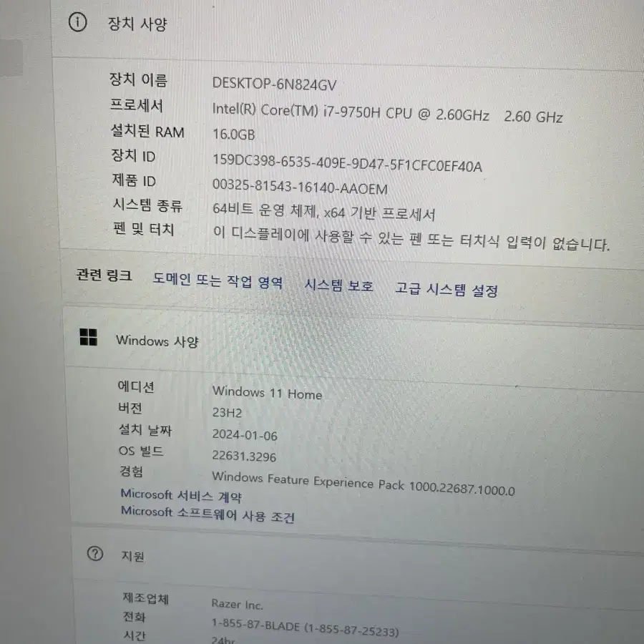The height and width of the screenshot is (644, 644).
Task: Click the Razer Inc. manufacturer text
Action: (237, 604)
